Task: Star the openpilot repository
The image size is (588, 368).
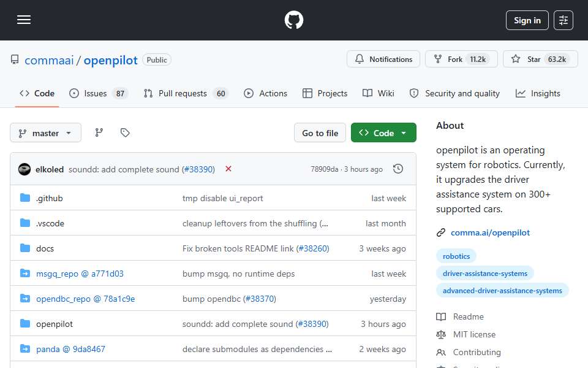Action: tap(540, 59)
